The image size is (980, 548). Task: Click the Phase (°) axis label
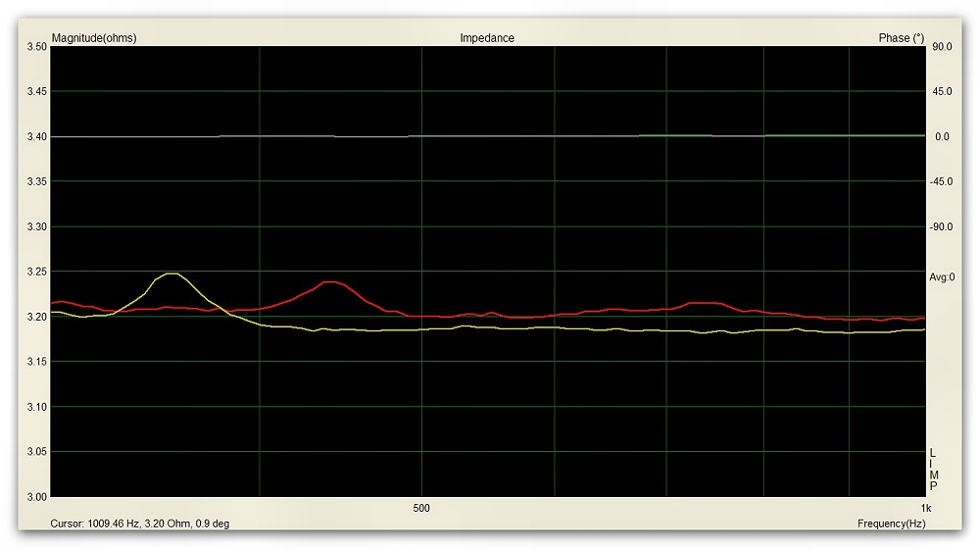click(901, 38)
